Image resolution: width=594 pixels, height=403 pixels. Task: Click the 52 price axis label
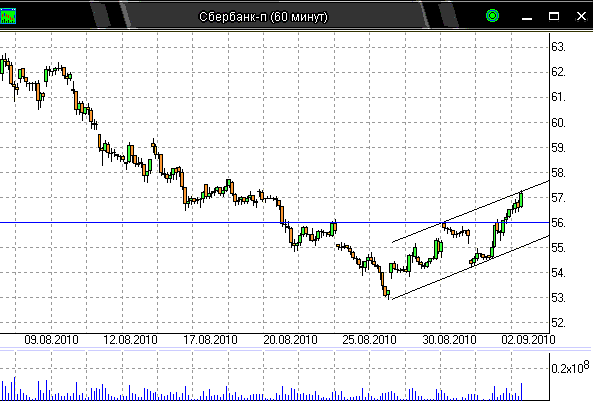click(x=558, y=323)
